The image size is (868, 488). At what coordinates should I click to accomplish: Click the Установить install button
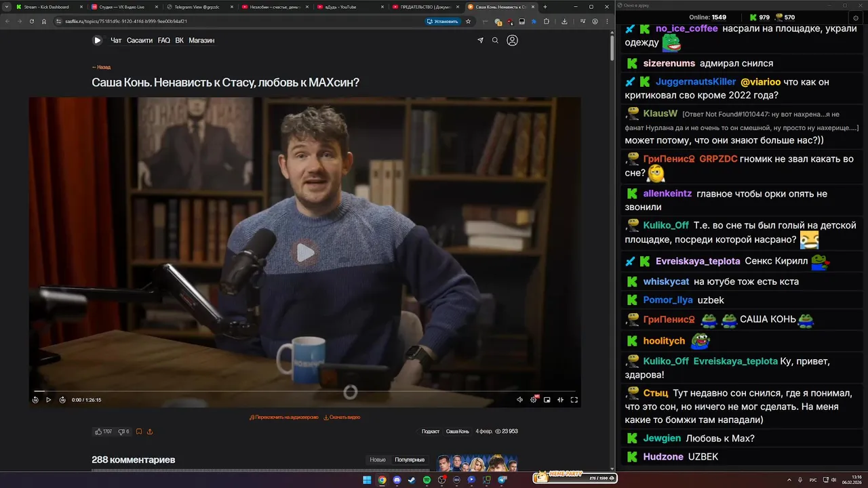click(x=443, y=21)
